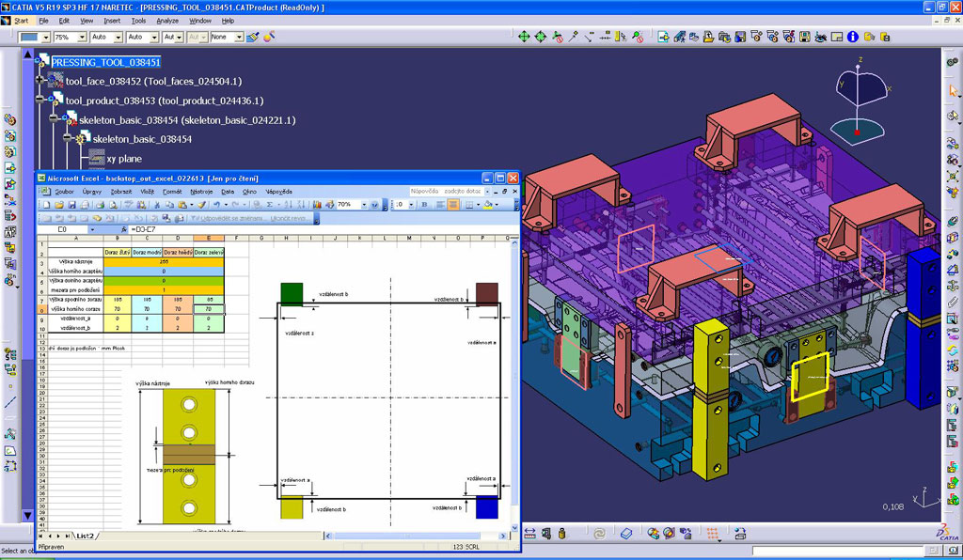Click the Start menu in CATIA
This screenshot has width=963, height=560.
pyautogui.click(x=21, y=20)
